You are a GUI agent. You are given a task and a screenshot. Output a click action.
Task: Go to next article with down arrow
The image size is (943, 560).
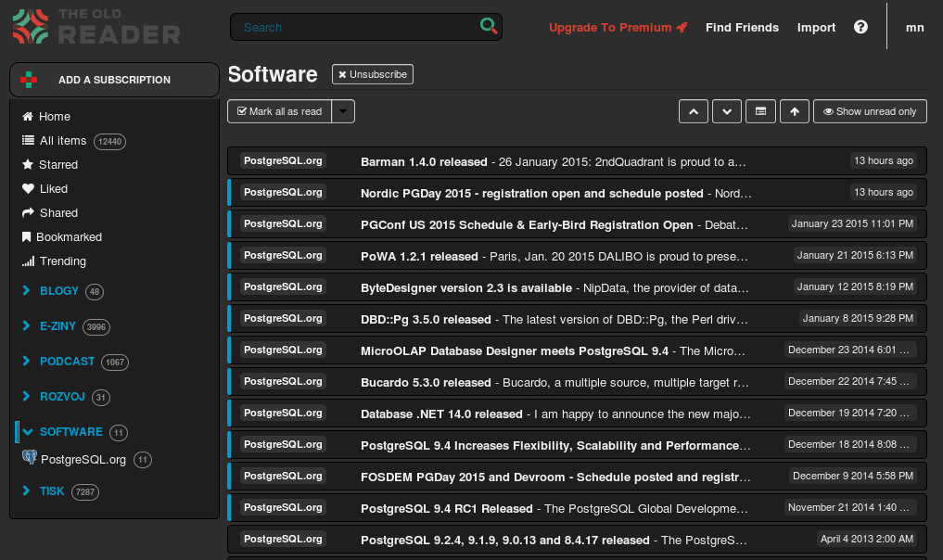click(726, 110)
